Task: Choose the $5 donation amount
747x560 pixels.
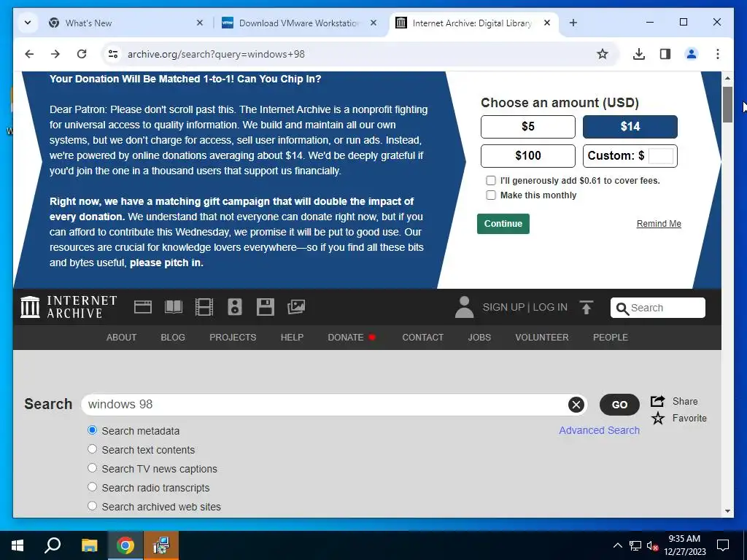Action: click(x=528, y=127)
